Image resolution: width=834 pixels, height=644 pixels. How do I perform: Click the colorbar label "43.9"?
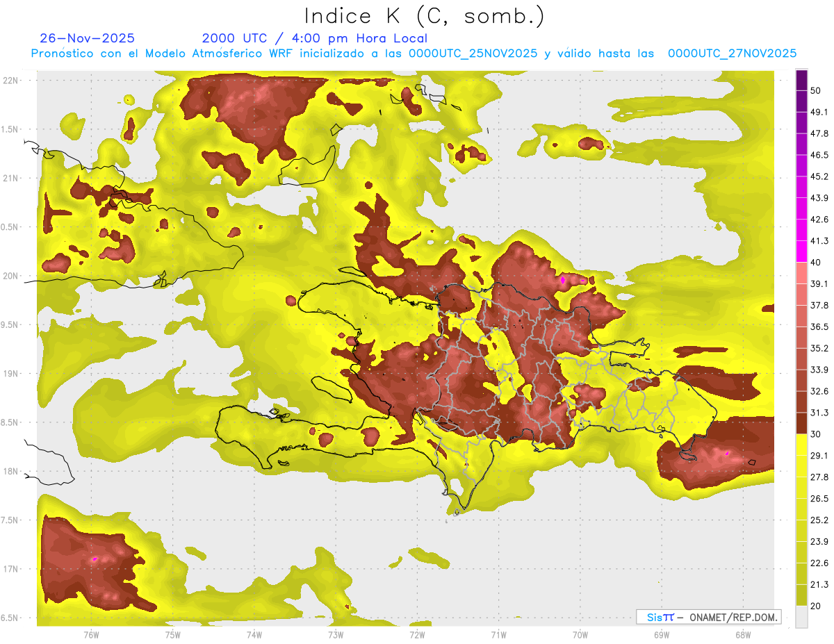tap(819, 198)
